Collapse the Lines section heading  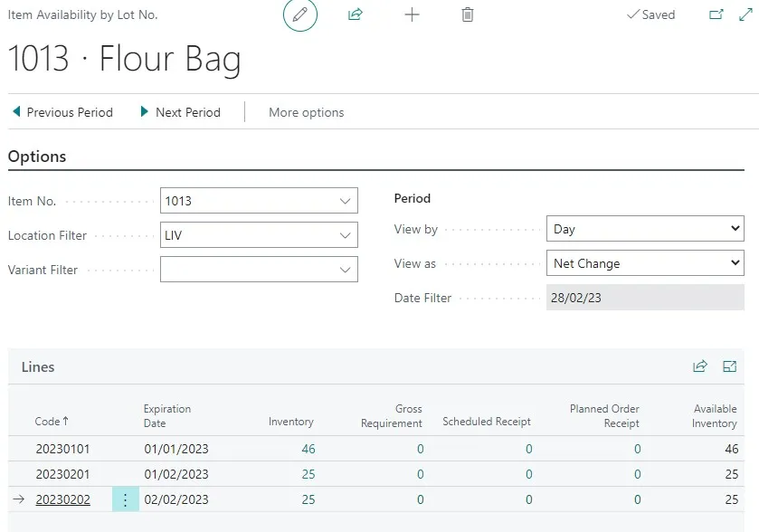click(38, 367)
